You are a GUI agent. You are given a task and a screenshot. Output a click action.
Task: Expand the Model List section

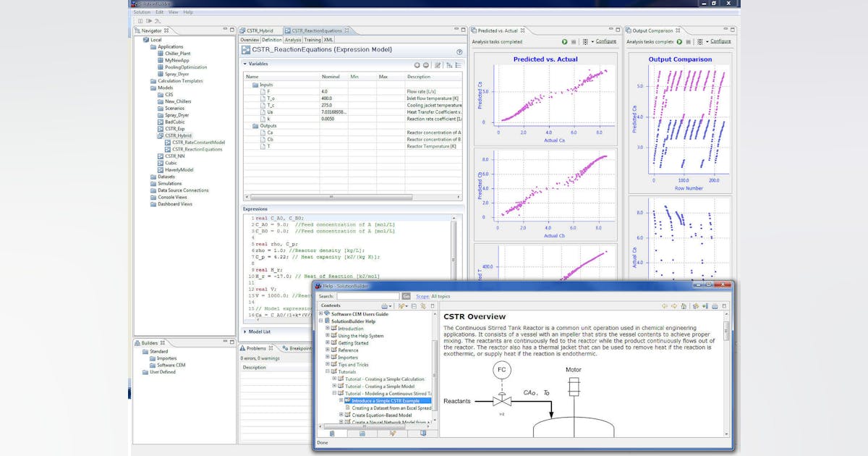tap(244, 332)
